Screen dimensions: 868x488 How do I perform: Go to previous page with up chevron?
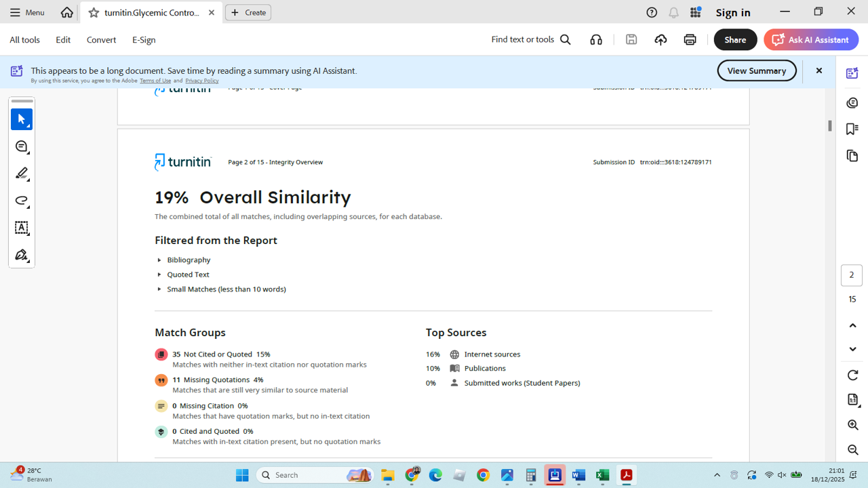click(x=852, y=325)
